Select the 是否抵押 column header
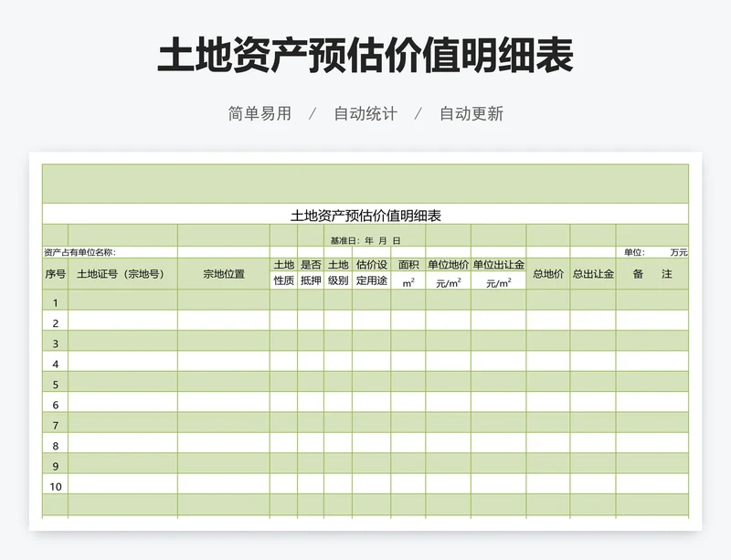The image size is (731, 560). click(311, 273)
